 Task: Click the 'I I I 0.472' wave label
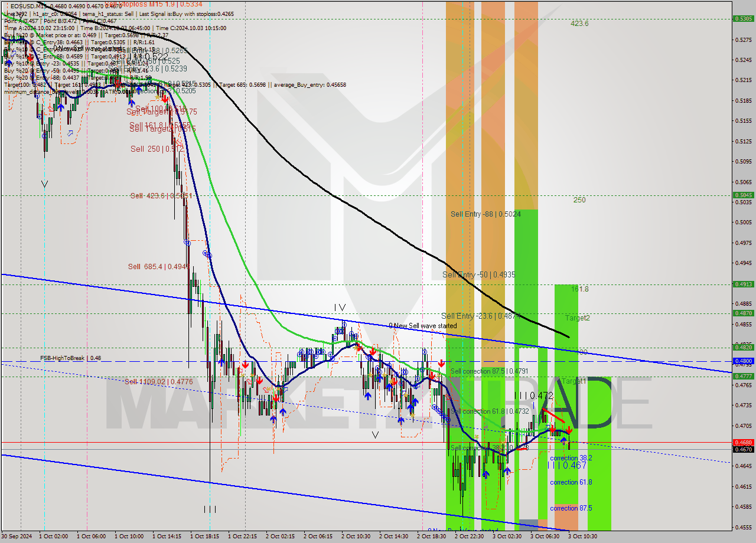[x=533, y=395]
